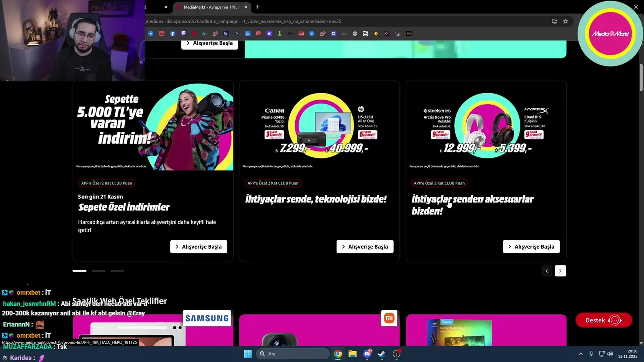Go to next carousel slide arrow
Viewport: 644px width, 362px height.
pos(560,271)
